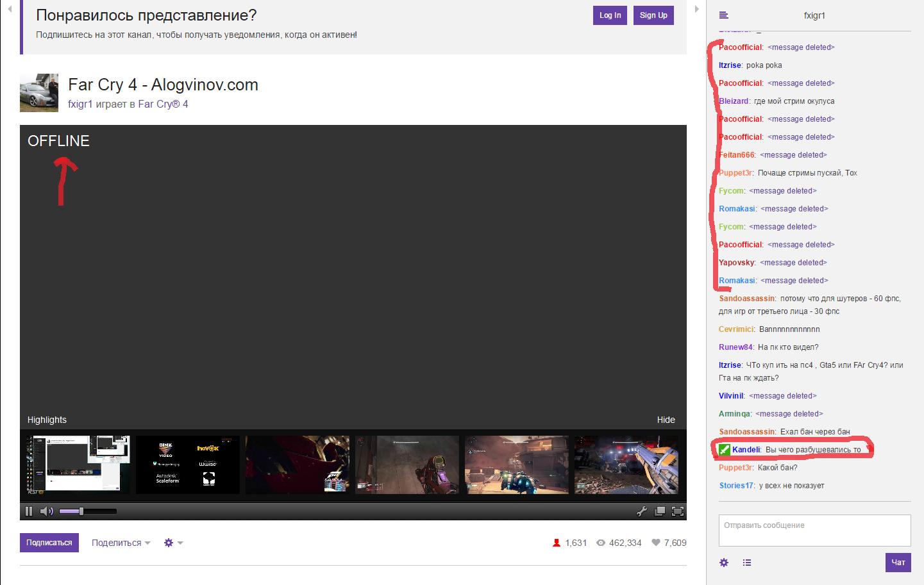Open first highlight thumbnail with desktop screenshot

coord(78,465)
